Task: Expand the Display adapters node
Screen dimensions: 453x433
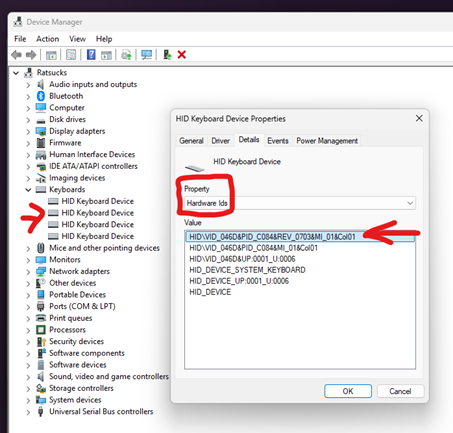Action: point(28,132)
